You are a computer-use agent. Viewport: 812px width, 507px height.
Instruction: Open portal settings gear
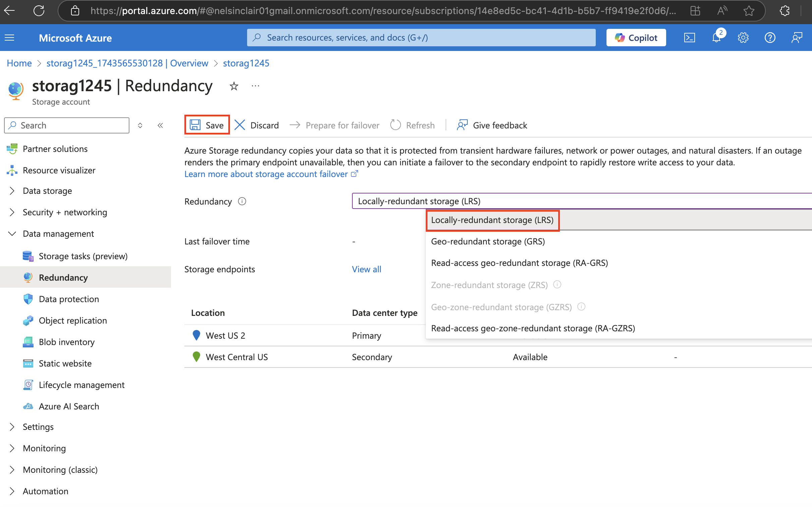(x=743, y=38)
